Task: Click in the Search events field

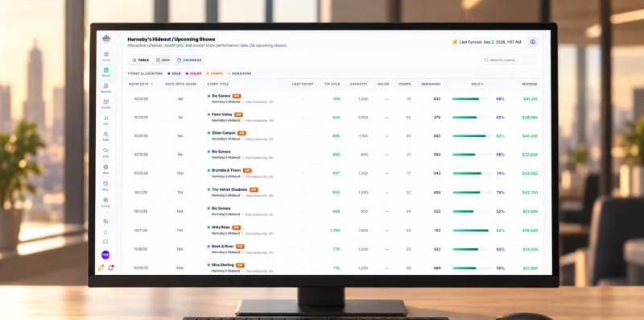Action: (509, 60)
